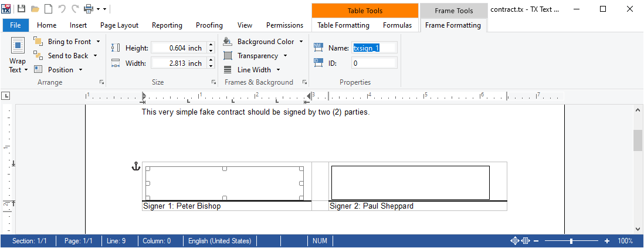Click the frame anchor icon
This screenshot has width=644, height=248.
click(136, 166)
